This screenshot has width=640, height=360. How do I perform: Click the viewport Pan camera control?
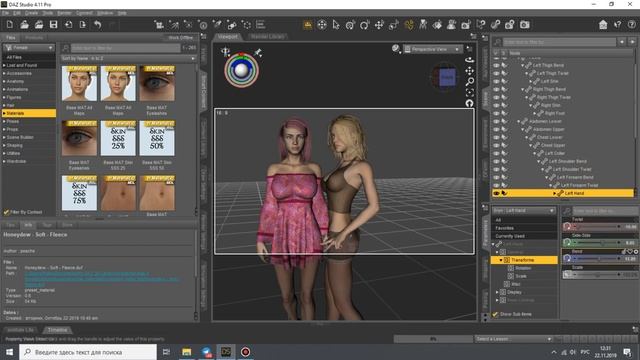click(470, 71)
